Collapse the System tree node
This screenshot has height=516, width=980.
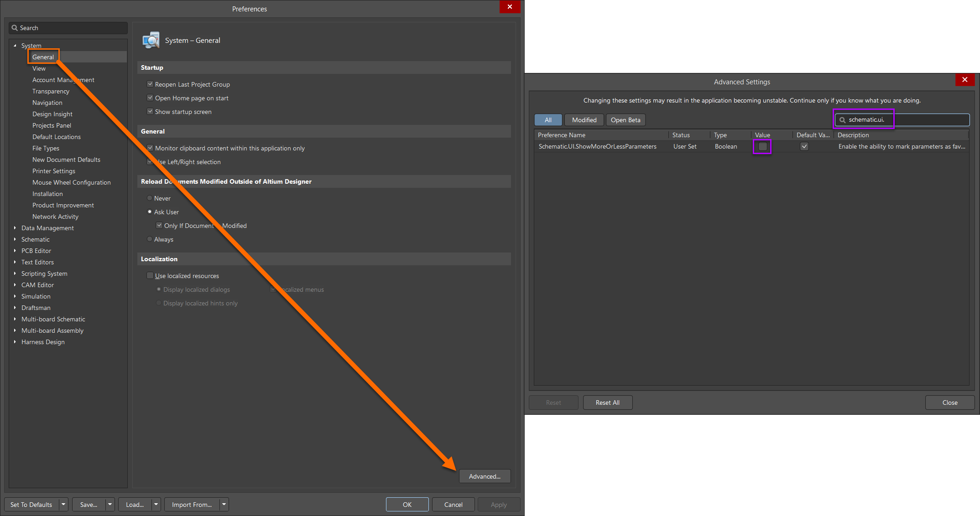[15, 46]
